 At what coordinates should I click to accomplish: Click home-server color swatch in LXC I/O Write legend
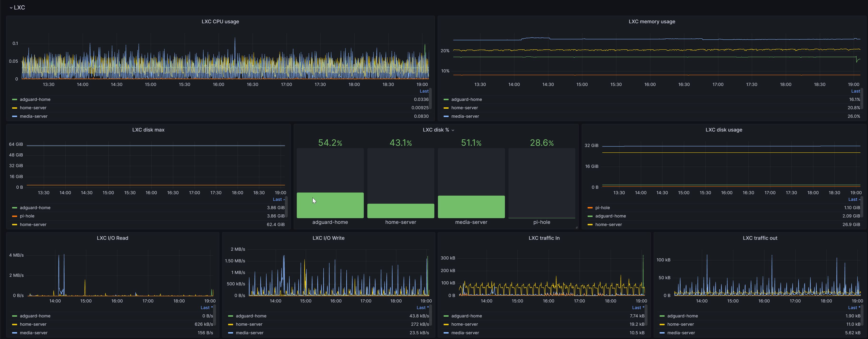[x=230, y=325]
